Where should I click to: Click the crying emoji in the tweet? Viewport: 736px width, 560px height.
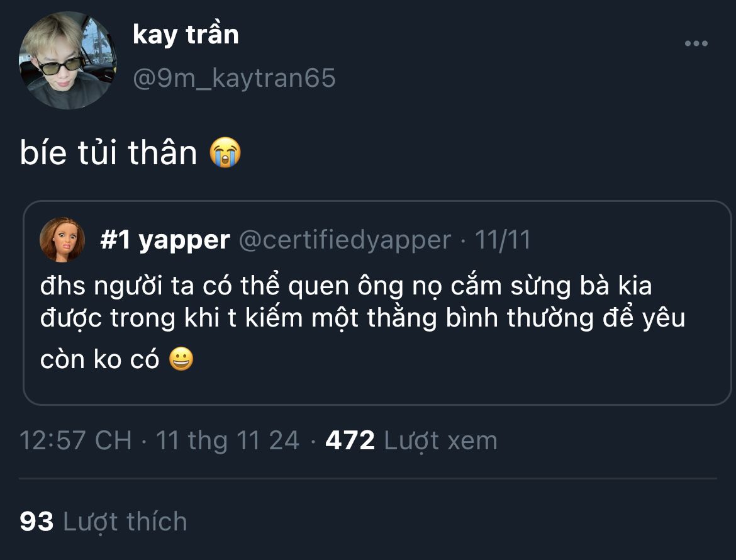click(225, 152)
